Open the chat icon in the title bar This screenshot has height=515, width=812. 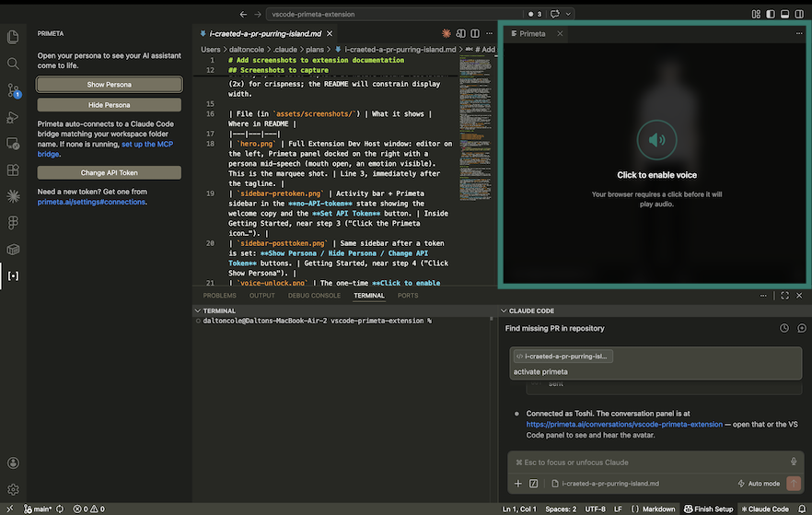[554, 14]
